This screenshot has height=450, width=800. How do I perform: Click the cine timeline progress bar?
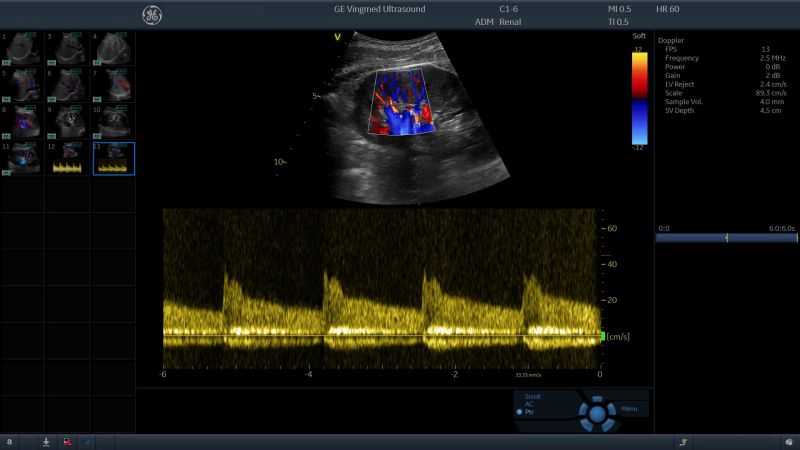click(727, 238)
